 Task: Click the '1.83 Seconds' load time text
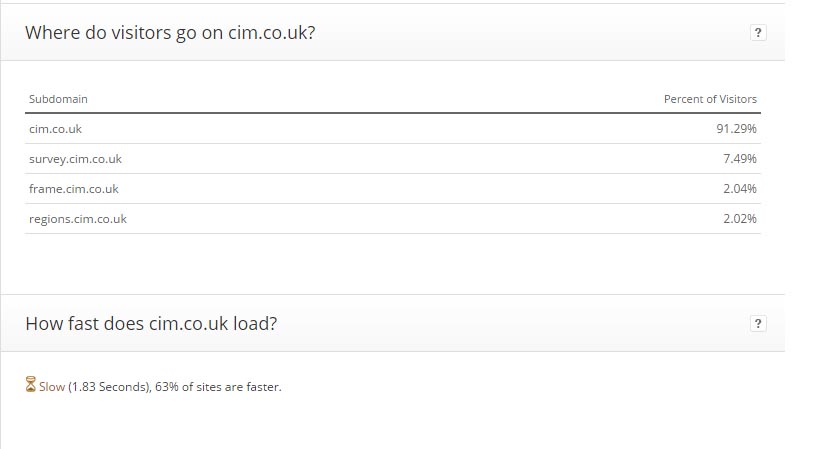(x=109, y=387)
